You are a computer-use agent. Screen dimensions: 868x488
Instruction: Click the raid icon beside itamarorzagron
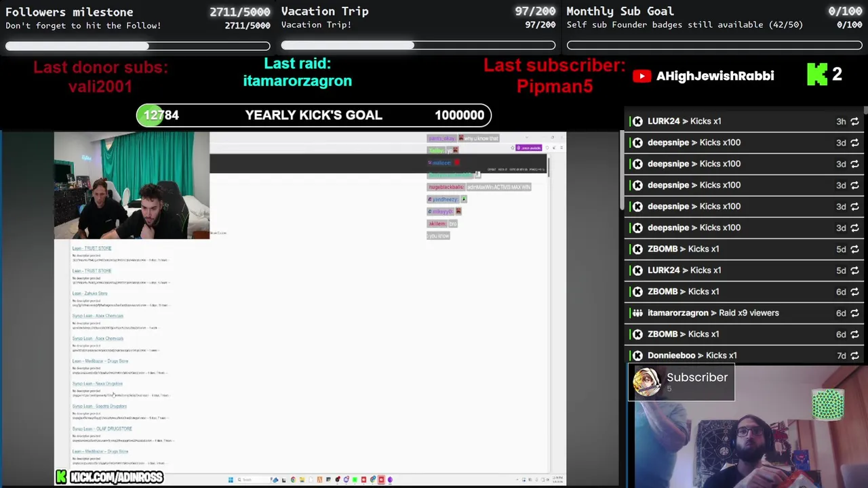tap(637, 313)
